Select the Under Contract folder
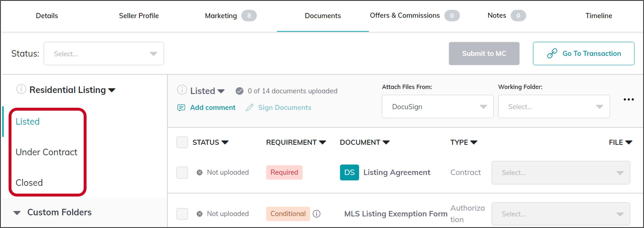 pos(46,152)
